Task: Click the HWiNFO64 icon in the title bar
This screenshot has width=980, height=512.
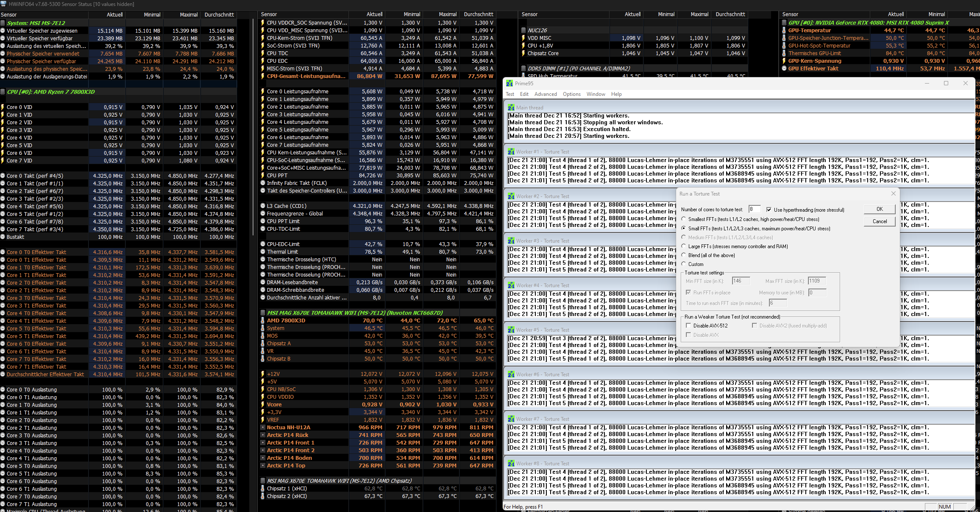Action: [x=3, y=4]
